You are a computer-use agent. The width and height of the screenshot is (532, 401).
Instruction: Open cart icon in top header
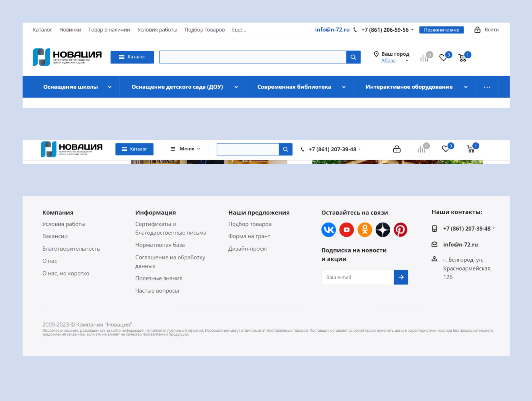(x=463, y=58)
